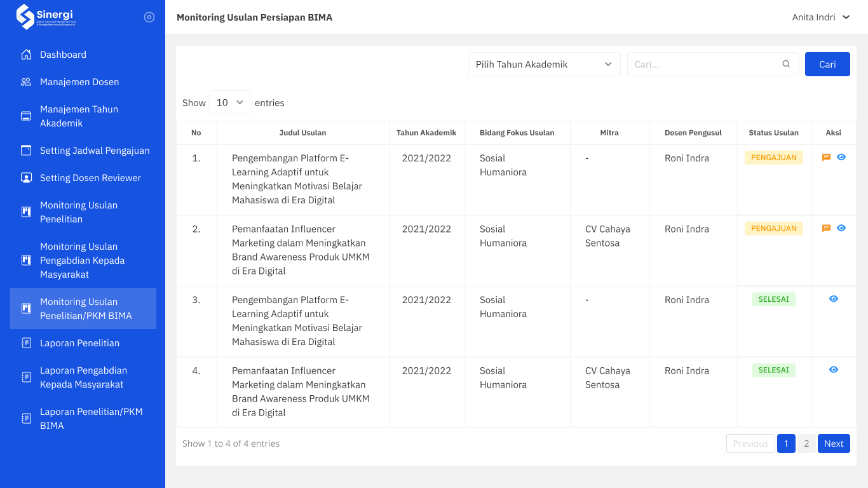The height and width of the screenshot is (488, 868).
Task: Open the Pilih Tahun Akademik dropdown
Action: point(545,64)
